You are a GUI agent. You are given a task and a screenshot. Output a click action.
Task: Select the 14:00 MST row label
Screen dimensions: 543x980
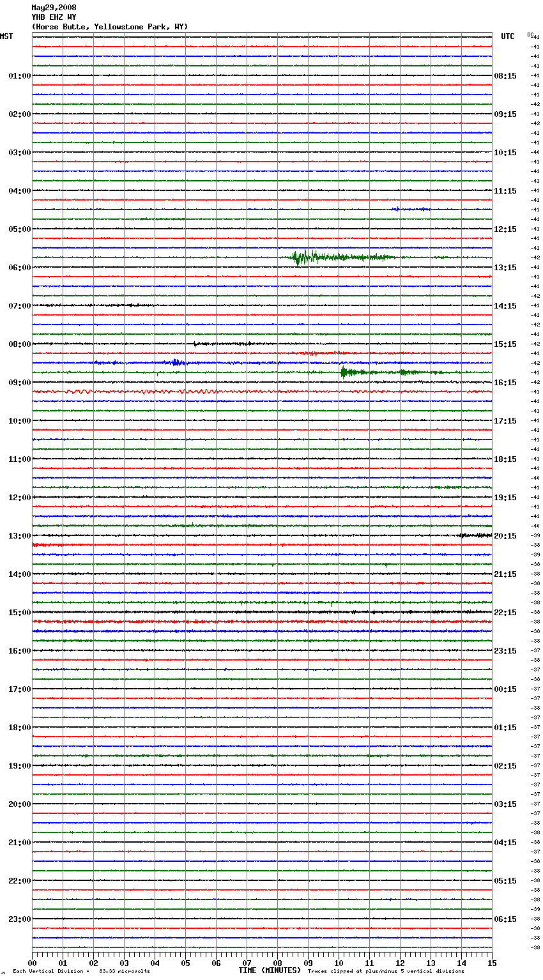click(x=20, y=574)
